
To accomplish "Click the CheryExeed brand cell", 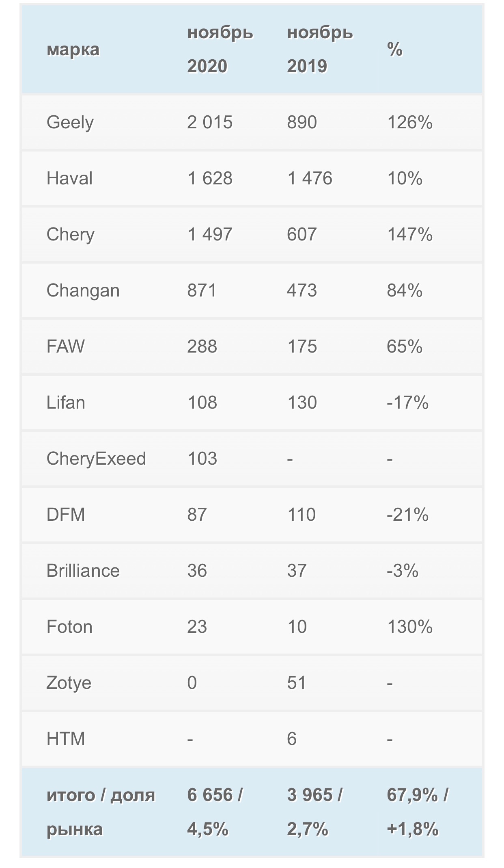I will (x=96, y=459).
